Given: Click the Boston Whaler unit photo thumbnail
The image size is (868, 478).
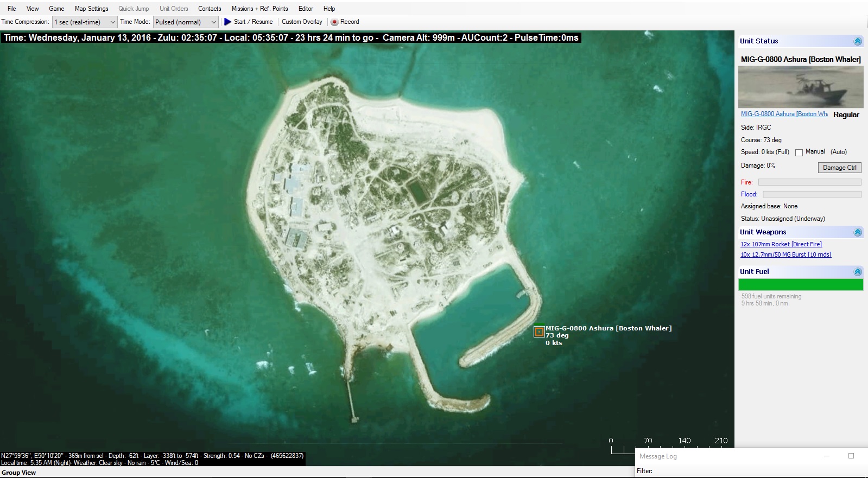Looking at the screenshot, I should coord(801,87).
